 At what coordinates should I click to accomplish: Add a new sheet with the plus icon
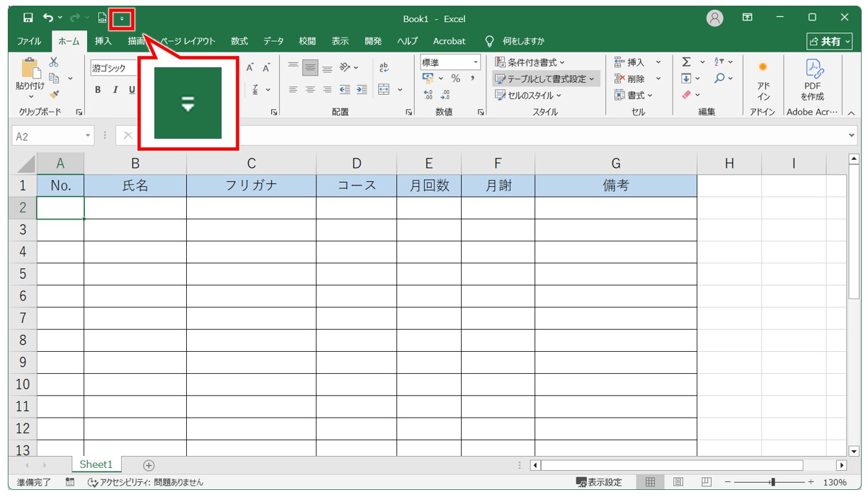[x=149, y=465]
